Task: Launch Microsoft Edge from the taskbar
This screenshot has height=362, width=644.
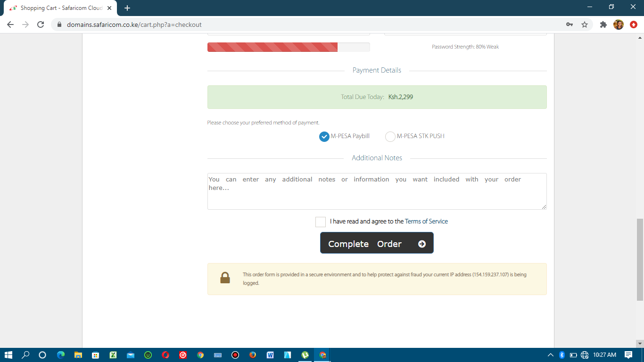Action: [60, 355]
